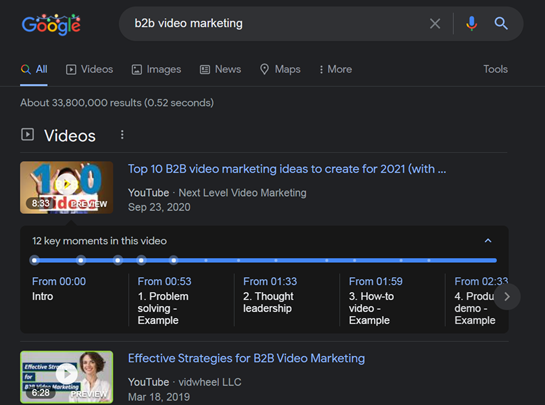
Task: Click fifth timeline marker on key moments bar
Action: tap(174, 260)
